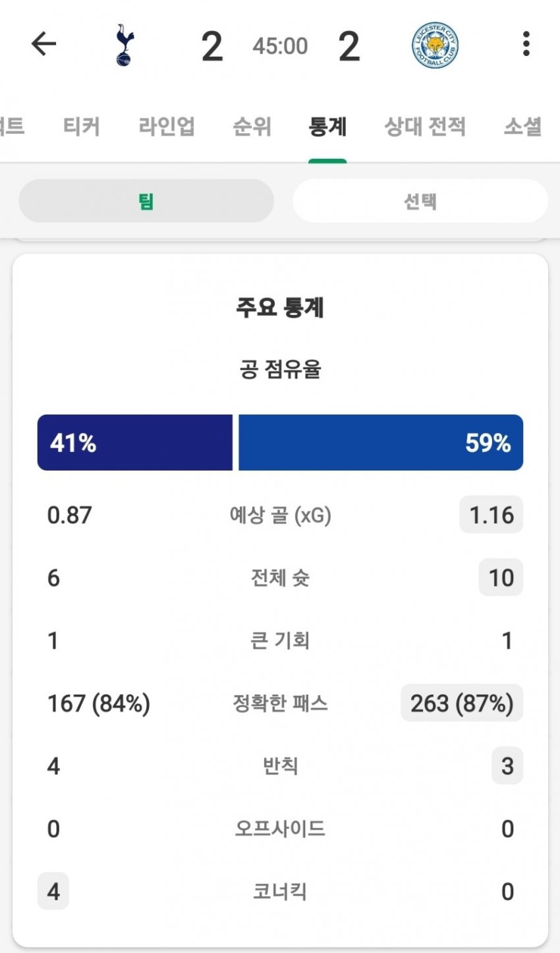
Task: Select the 통계 tab
Action: point(327,126)
